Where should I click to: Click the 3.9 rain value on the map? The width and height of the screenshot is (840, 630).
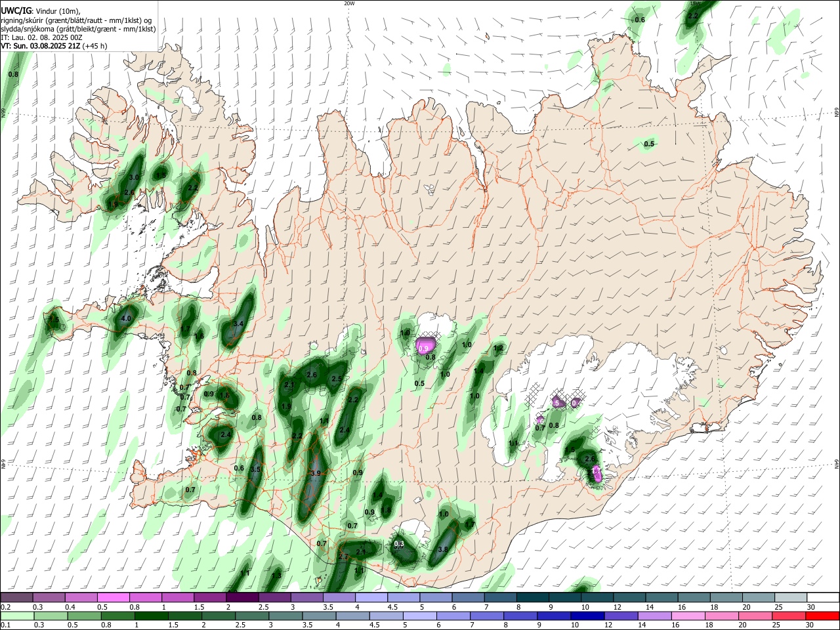tap(315, 473)
